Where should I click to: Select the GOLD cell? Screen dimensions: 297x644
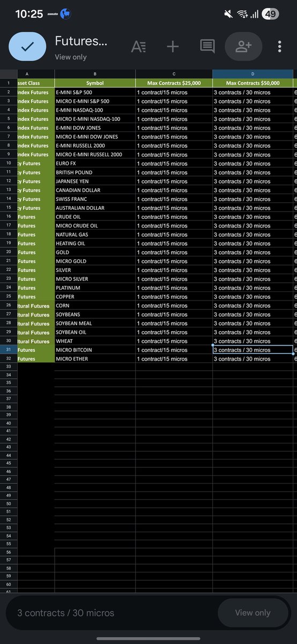click(x=95, y=252)
